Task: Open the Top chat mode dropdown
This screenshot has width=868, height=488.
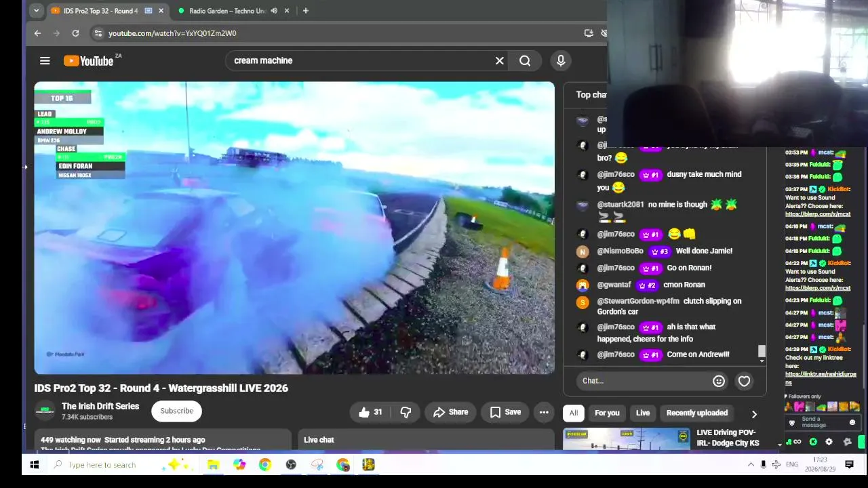Action: (591, 95)
